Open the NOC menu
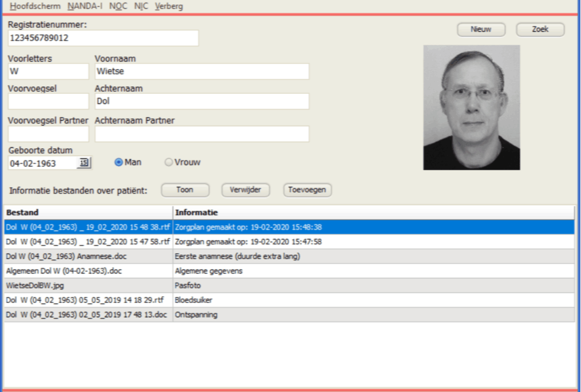The image size is (581, 392). (x=118, y=6)
